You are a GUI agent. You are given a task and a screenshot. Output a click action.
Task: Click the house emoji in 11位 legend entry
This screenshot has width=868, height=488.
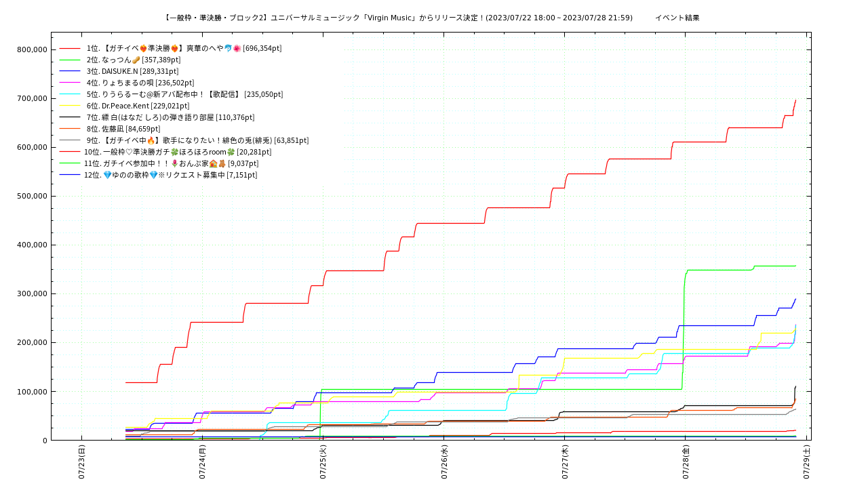click(x=212, y=163)
